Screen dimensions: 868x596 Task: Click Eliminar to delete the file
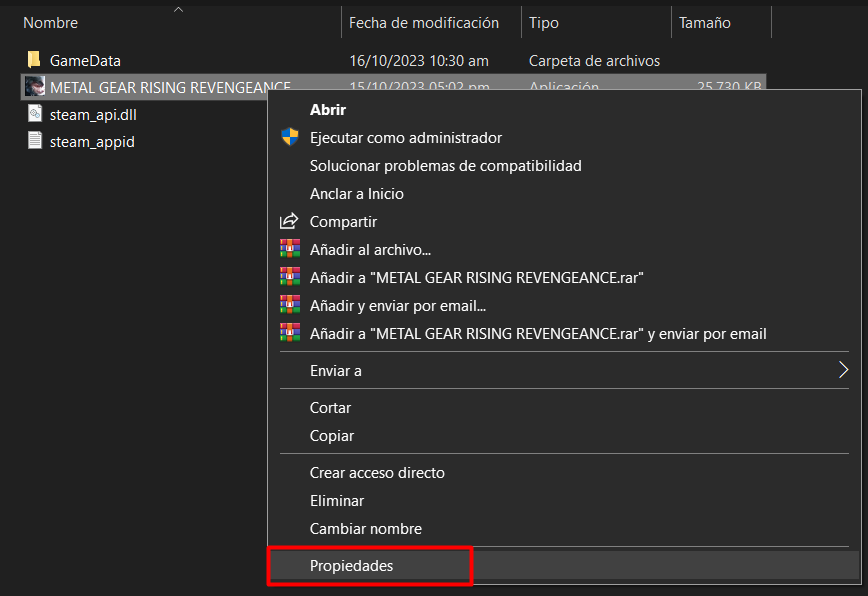(x=337, y=501)
